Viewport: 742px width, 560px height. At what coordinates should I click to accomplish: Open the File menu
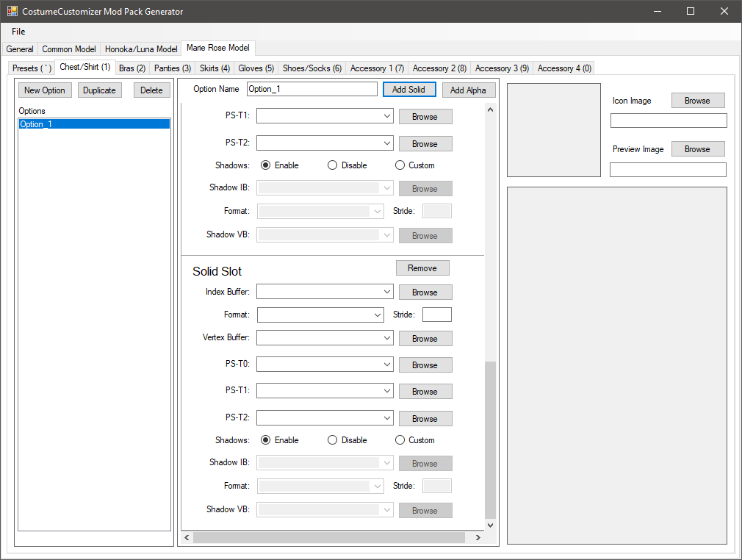pyautogui.click(x=18, y=32)
